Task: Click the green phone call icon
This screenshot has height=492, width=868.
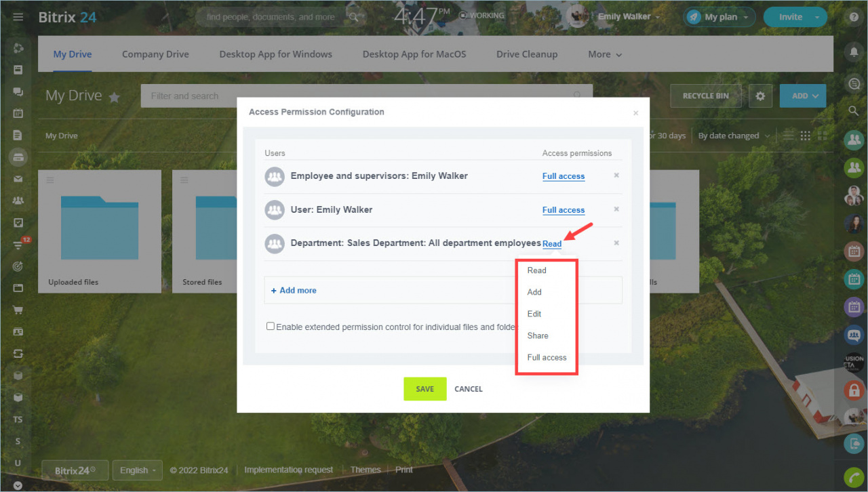Action: click(x=854, y=478)
